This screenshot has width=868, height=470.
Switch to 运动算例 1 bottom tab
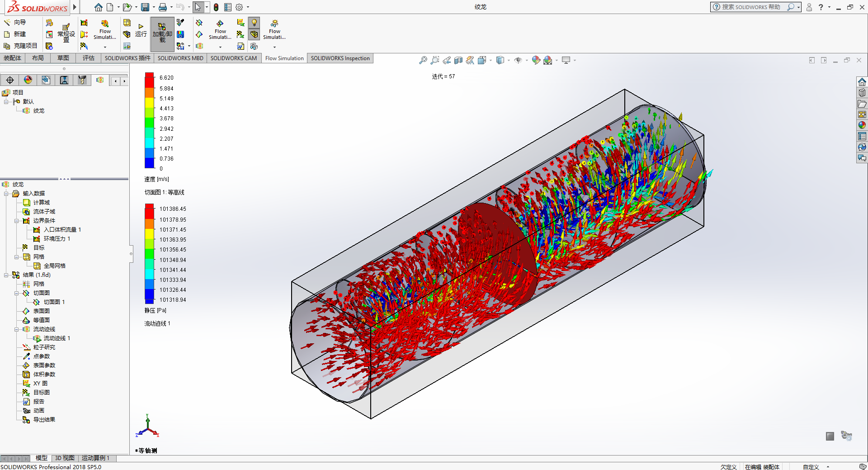[x=95, y=458]
